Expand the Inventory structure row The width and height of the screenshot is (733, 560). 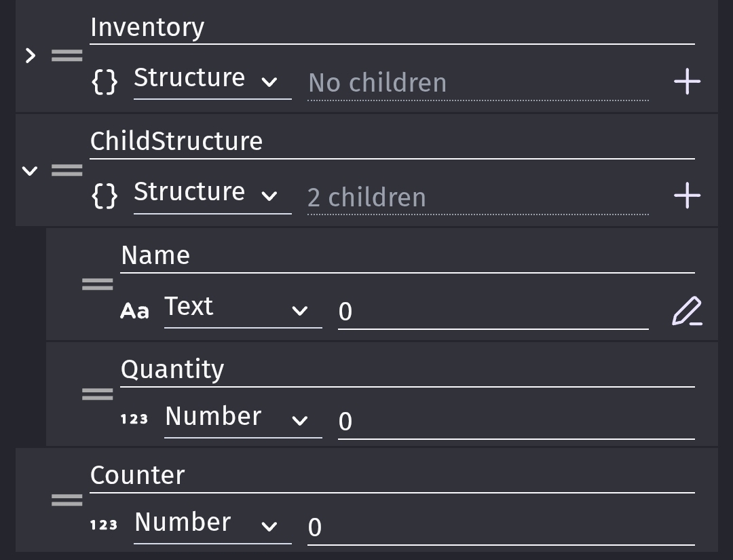pyautogui.click(x=30, y=56)
